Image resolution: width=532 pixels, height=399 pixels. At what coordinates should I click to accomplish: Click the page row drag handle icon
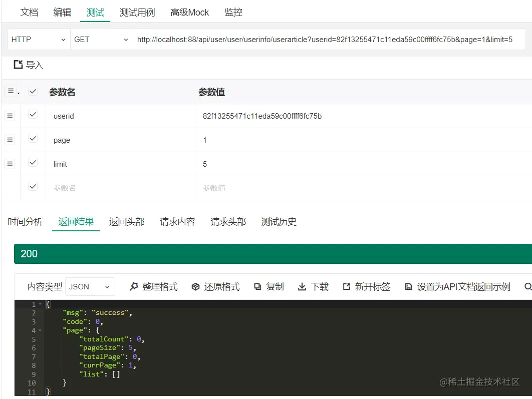pos(10,140)
